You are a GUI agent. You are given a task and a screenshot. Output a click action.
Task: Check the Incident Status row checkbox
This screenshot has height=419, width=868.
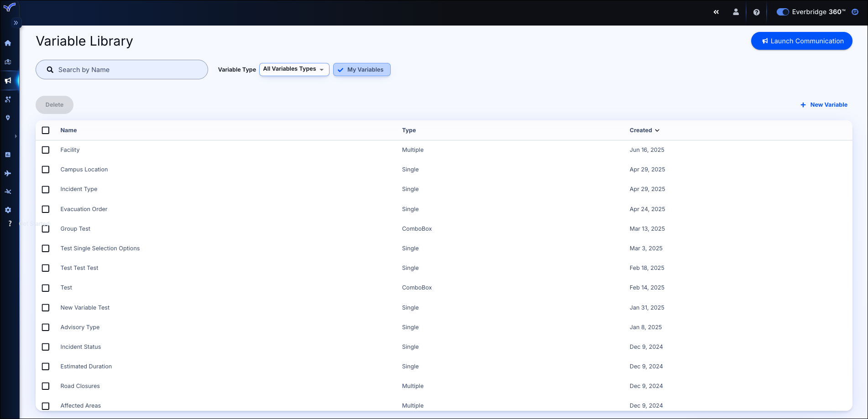tap(46, 347)
